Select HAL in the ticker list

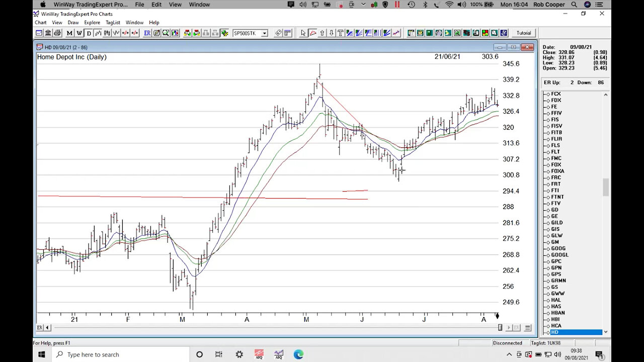(x=556, y=300)
